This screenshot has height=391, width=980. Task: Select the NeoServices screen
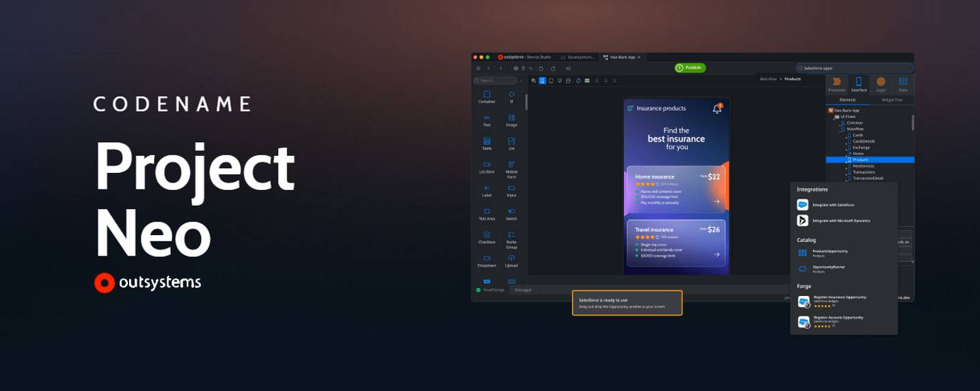coord(862,165)
